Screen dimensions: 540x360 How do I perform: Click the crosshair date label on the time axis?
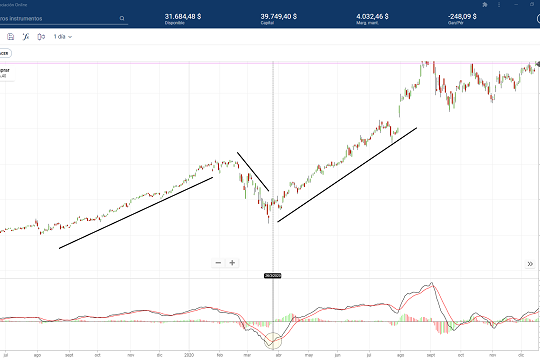pyautogui.click(x=273, y=276)
